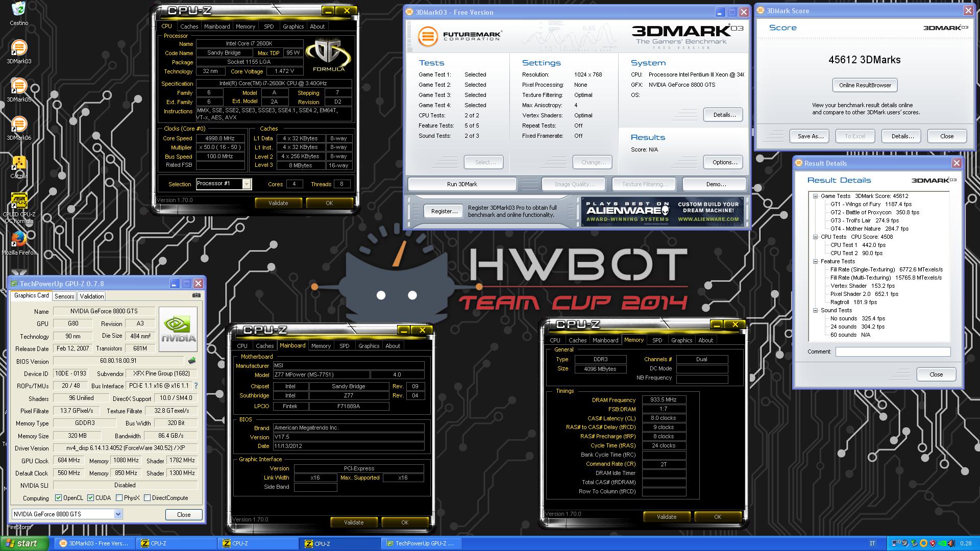
Task: Select GT1 - Wings of Fury result row
Action: (870, 204)
